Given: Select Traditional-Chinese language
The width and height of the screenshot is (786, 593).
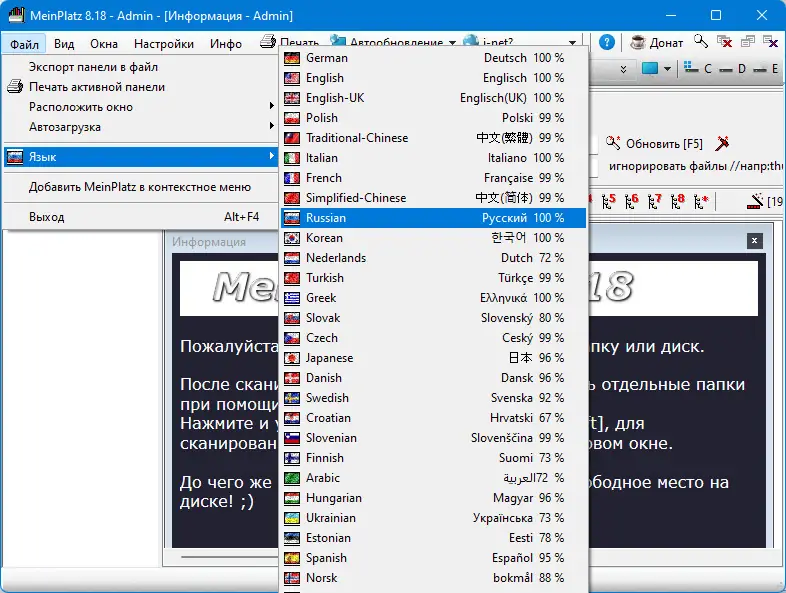Looking at the screenshot, I should pos(433,138).
